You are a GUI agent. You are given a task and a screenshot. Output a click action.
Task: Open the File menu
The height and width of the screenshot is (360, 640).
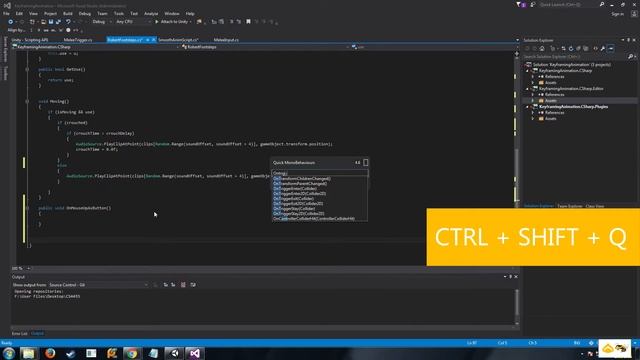coord(6,13)
